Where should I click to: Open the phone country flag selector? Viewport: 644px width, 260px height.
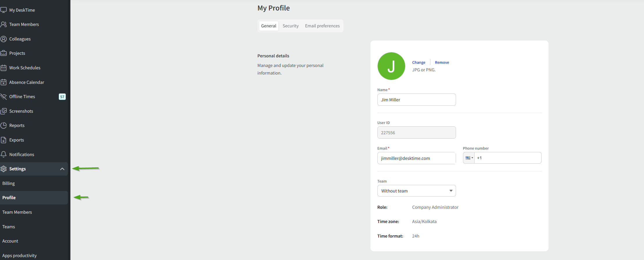[469, 158]
